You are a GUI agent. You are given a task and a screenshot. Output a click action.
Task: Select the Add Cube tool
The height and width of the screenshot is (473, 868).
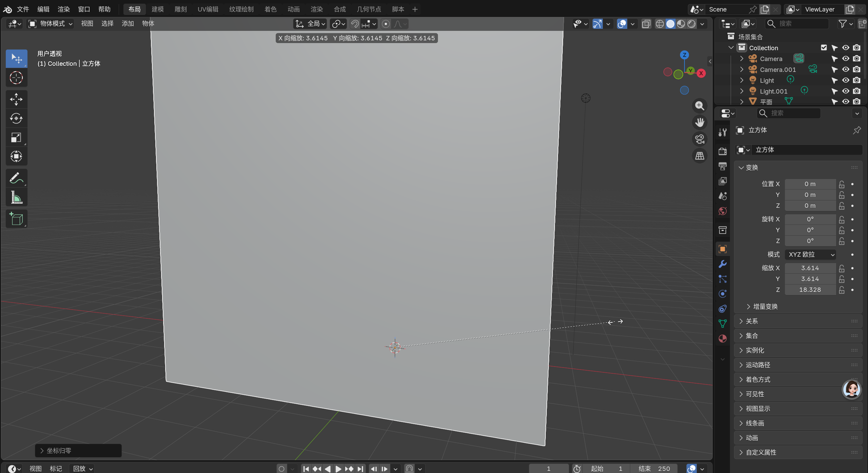pyautogui.click(x=16, y=219)
